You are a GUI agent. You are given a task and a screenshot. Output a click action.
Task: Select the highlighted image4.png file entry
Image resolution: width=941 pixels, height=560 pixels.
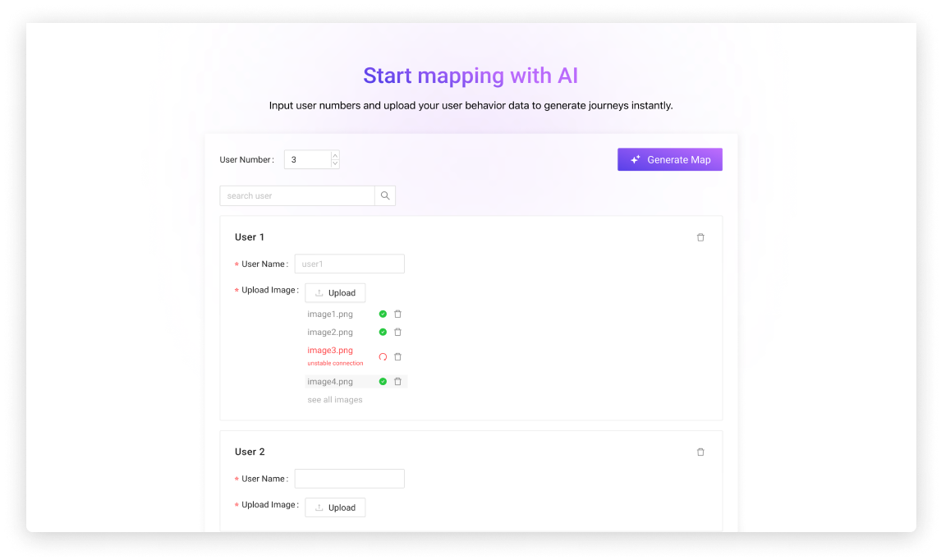point(330,381)
